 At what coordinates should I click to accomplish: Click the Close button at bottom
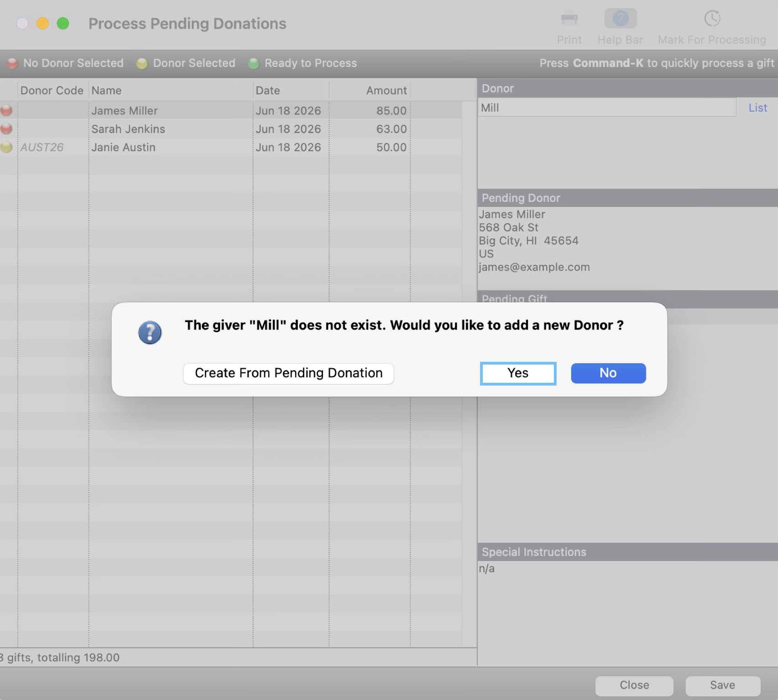pos(634,685)
